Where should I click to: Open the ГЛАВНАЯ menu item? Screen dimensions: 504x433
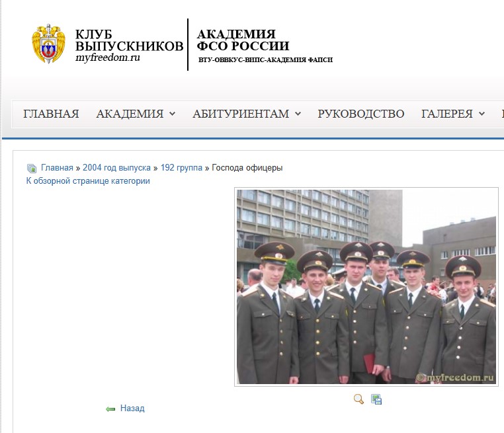51,114
